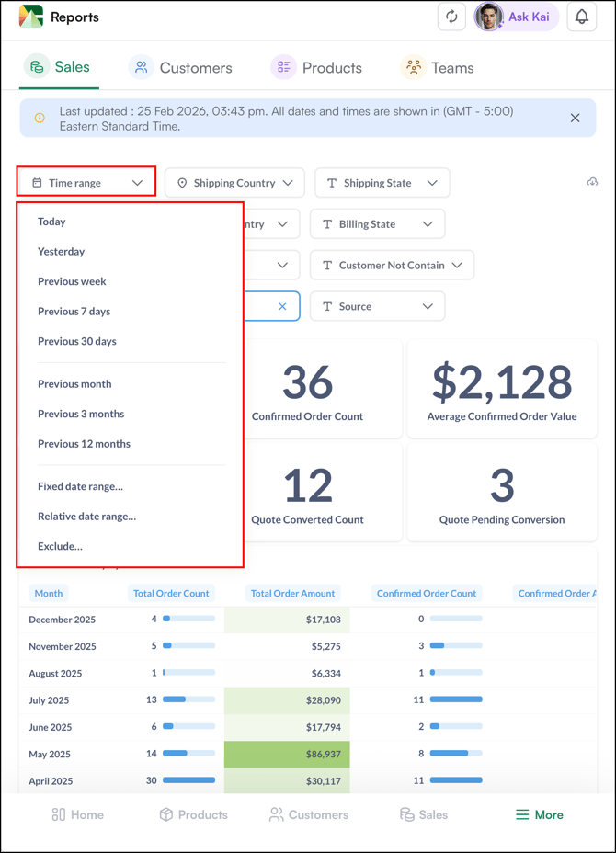616x853 pixels.
Task: Click the cloud download icon
Action: (x=592, y=182)
